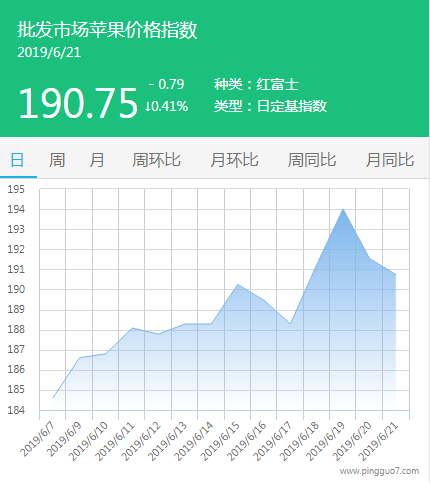
Task: Click the y-axis label 195
Action: [x=16, y=189]
